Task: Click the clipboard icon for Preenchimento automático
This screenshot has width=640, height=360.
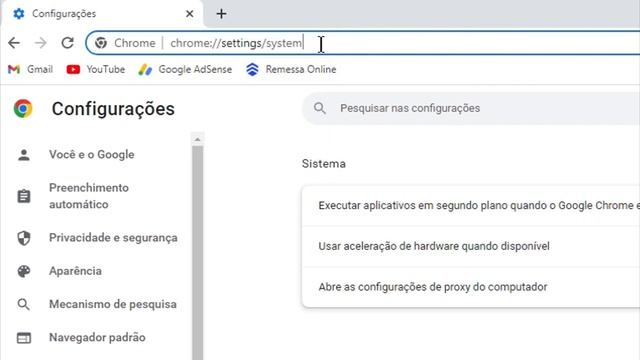Action: click(x=24, y=196)
